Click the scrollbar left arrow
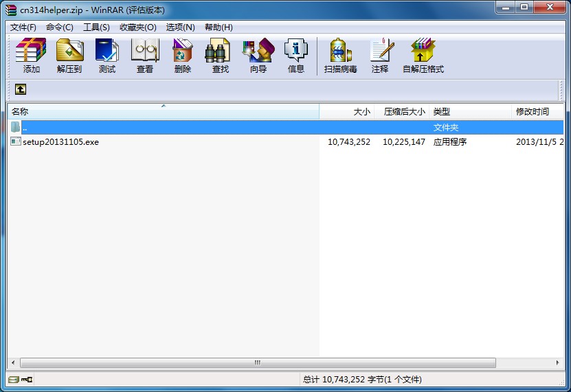This screenshot has width=571, height=392. [14, 362]
